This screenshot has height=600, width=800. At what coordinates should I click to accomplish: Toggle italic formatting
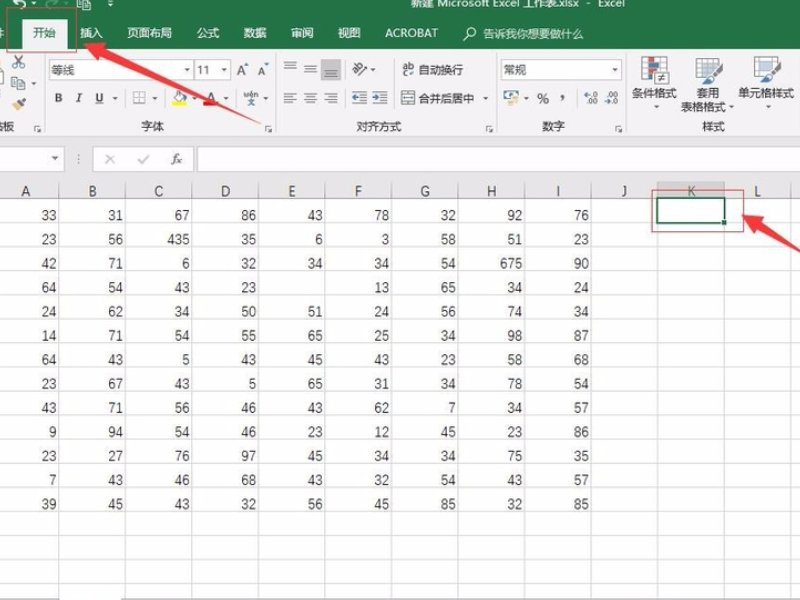click(x=79, y=97)
